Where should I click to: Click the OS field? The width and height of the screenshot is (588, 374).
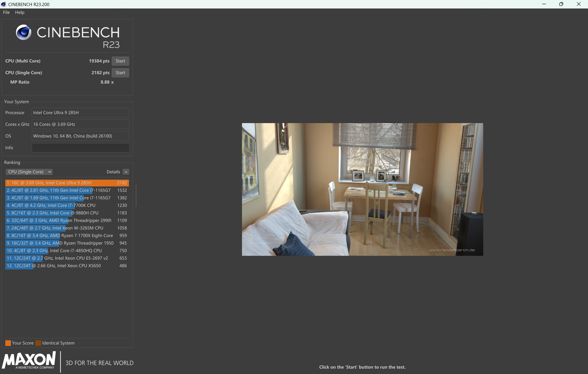80,136
